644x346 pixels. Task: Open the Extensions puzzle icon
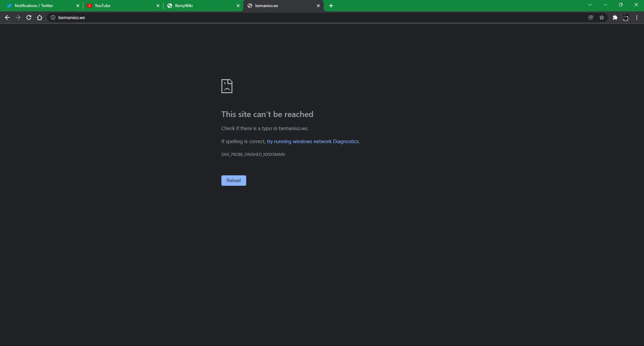pyautogui.click(x=615, y=17)
